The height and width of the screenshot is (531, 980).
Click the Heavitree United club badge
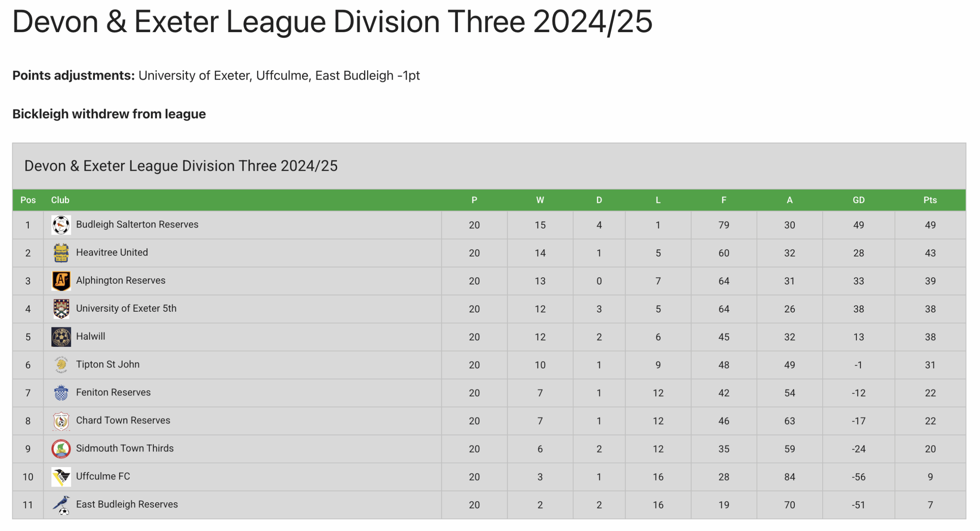[x=61, y=253]
